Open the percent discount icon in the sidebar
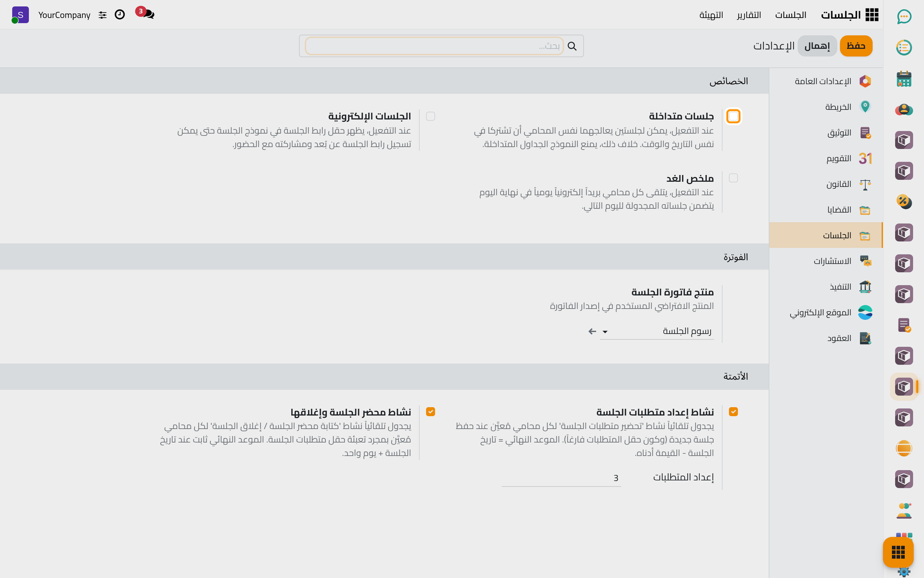924x578 pixels. click(x=904, y=201)
